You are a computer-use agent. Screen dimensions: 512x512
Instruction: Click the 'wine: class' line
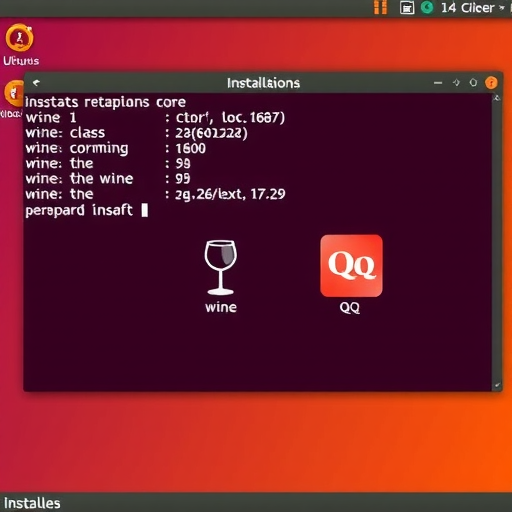136,133
